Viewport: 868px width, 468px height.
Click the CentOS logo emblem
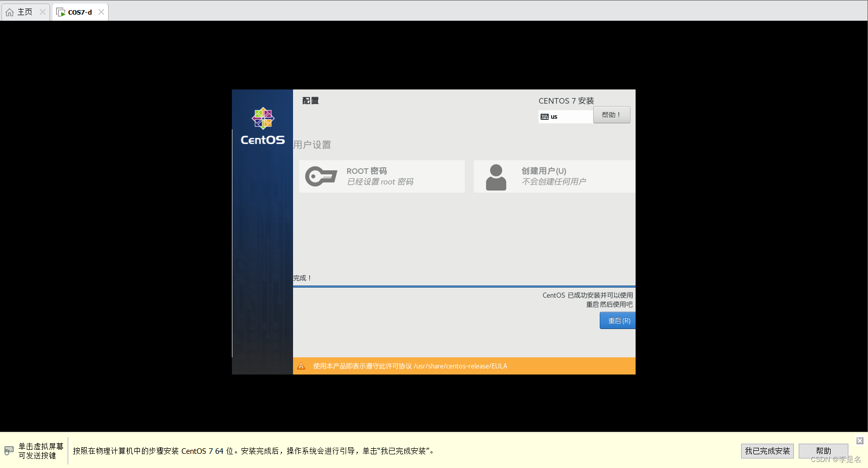263,118
